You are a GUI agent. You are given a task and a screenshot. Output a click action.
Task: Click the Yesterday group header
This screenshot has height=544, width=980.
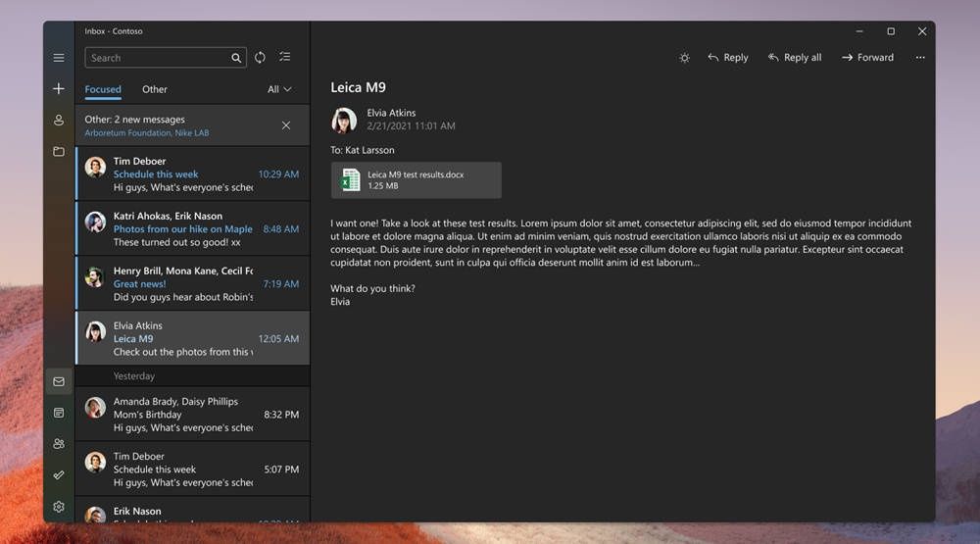point(192,375)
